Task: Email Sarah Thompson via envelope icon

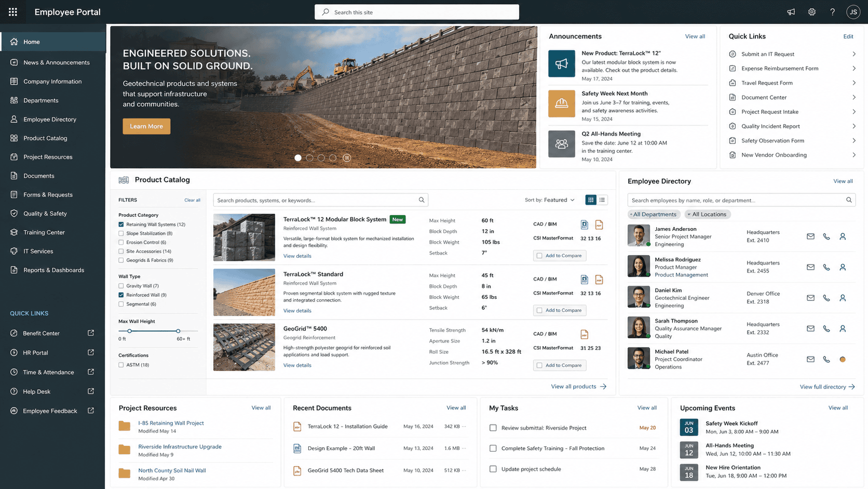Action: pos(810,328)
